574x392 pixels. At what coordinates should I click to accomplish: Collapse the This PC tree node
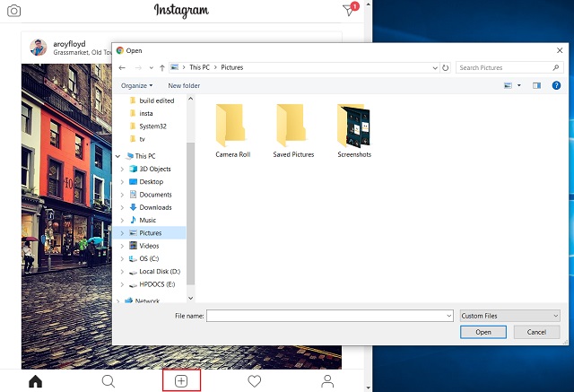pyautogui.click(x=117, y=156)
